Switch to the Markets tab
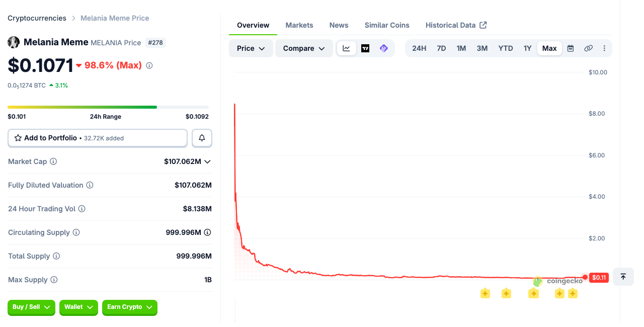644x327 pixels. (x=299, y=25)
